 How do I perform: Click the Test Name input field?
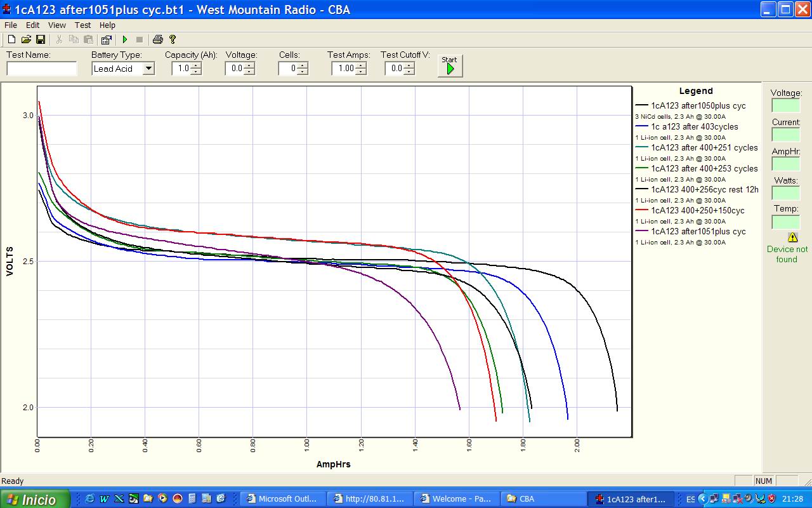pos(41,69)
